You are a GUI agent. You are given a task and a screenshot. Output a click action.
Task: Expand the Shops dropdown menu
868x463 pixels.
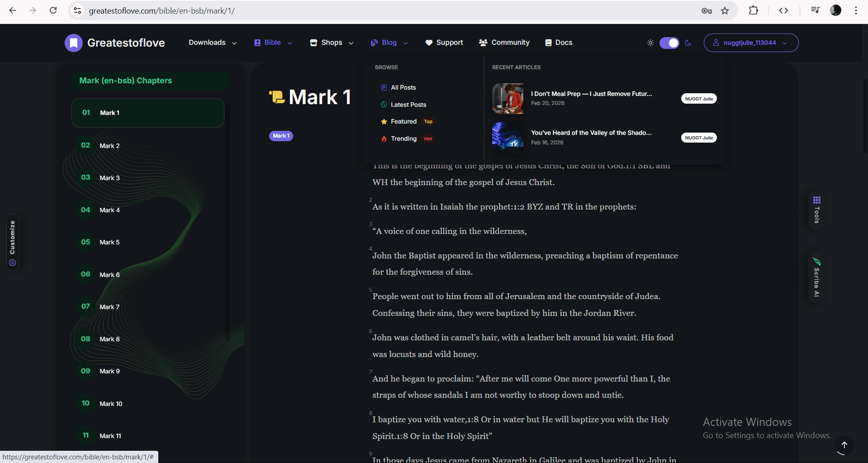click(332, 43)
